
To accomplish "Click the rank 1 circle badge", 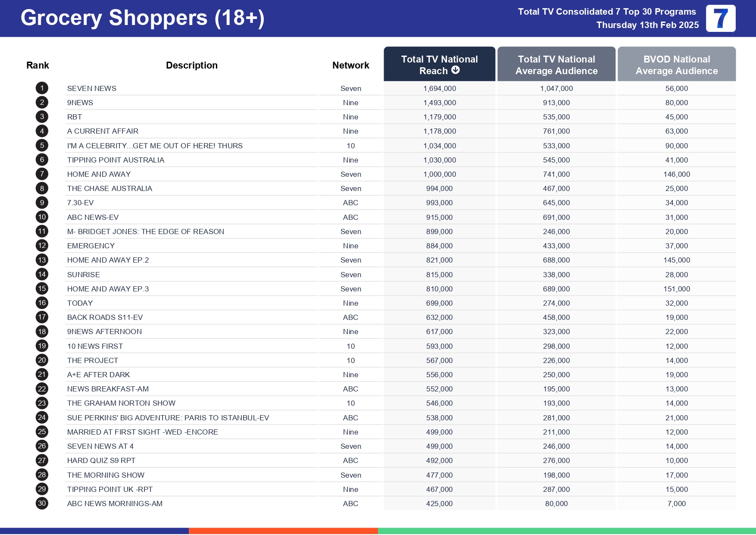I will 42,88.
